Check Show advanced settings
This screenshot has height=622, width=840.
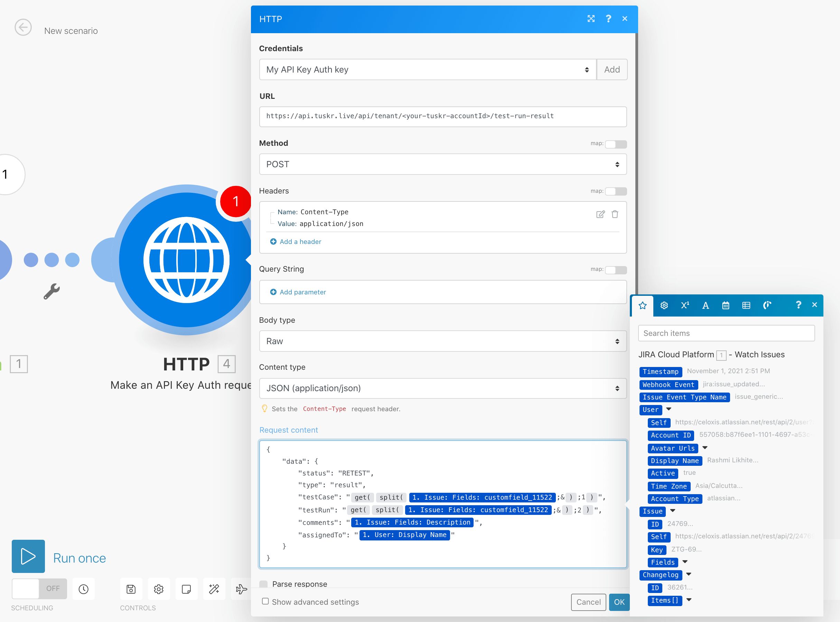265,601
